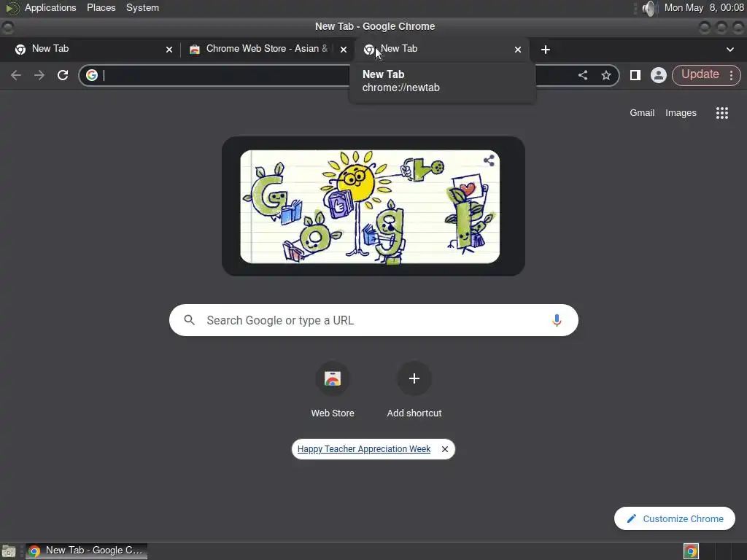Click the Customize Chrome button
The width and height of the screenshot is (747, 560).
(674, 518)
